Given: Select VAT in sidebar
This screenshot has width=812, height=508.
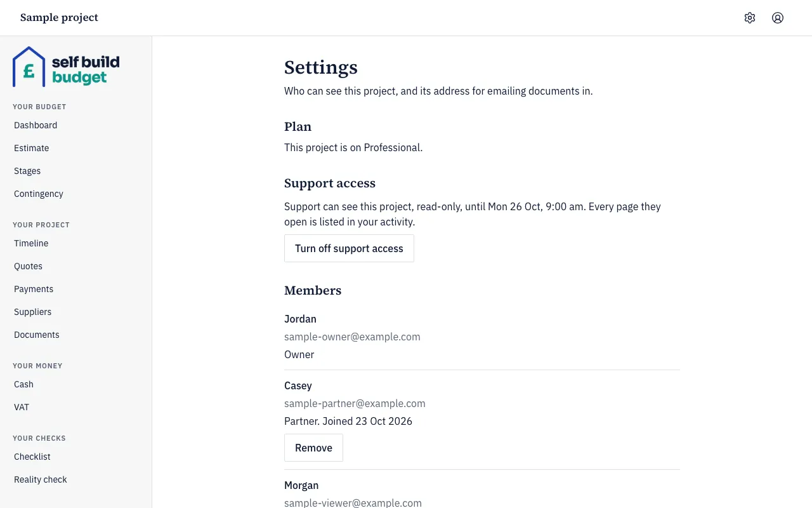Looking at the screenshot, I should (22, 407).
